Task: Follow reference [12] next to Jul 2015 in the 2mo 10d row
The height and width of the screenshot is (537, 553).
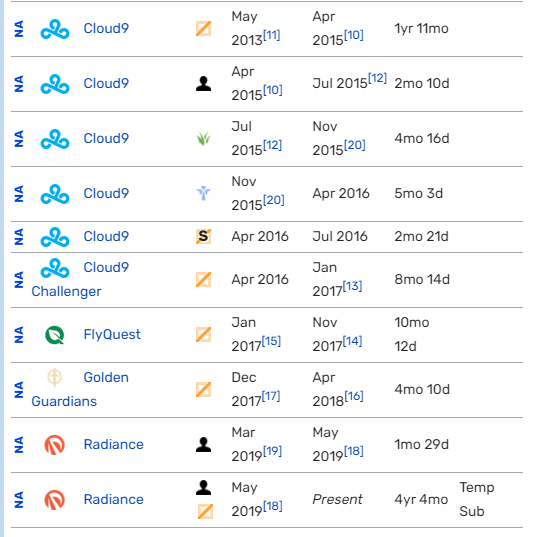Action: click(377, 79)
